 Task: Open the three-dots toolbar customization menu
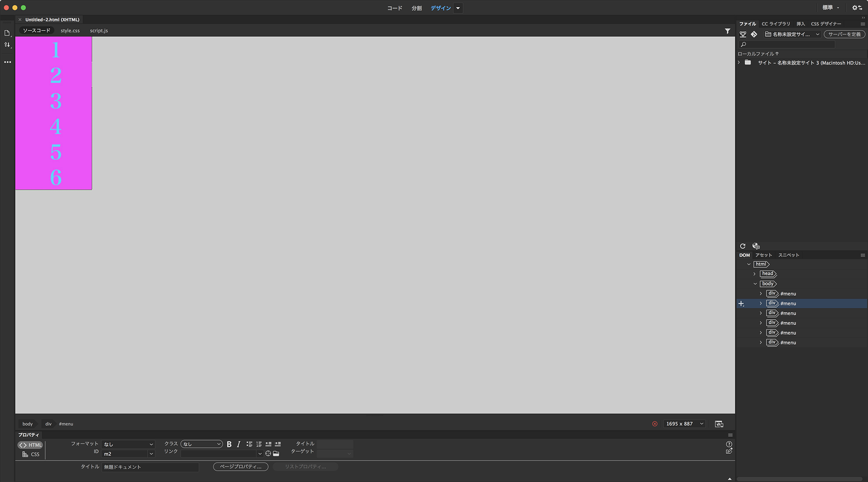pos(8,62)
